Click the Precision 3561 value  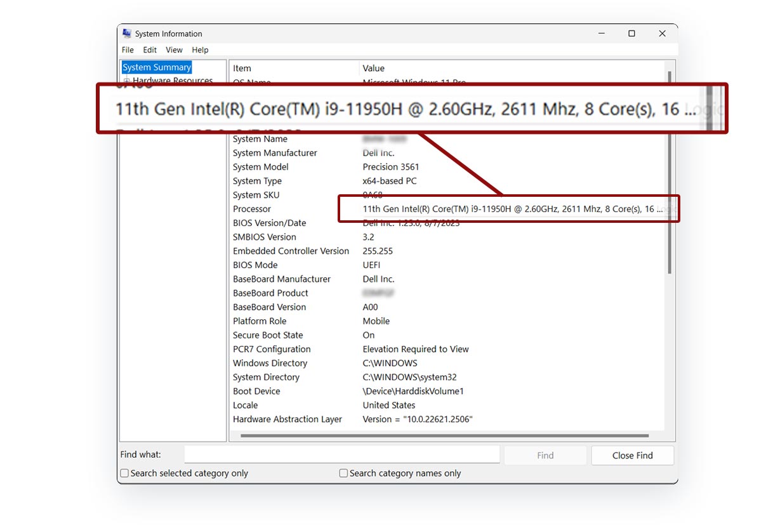tap(391, 167)
